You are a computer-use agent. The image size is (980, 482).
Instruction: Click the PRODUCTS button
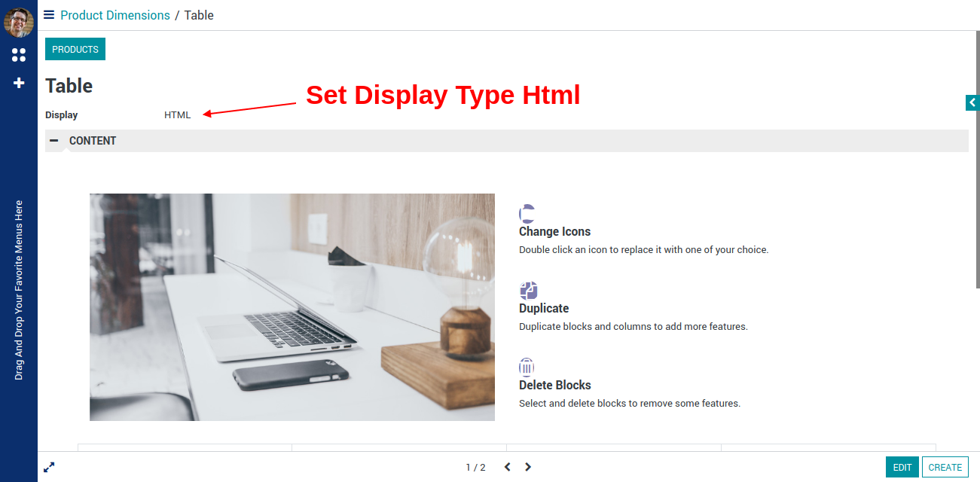coord(75,49)
